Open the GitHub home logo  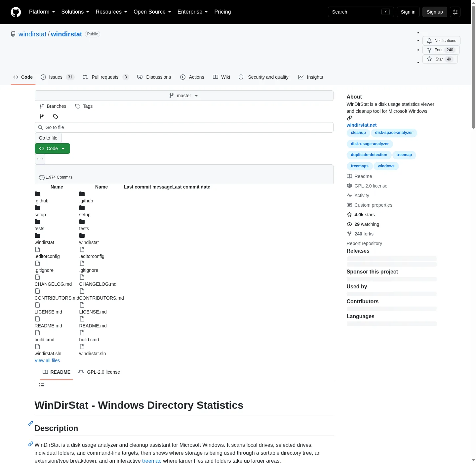16,12
